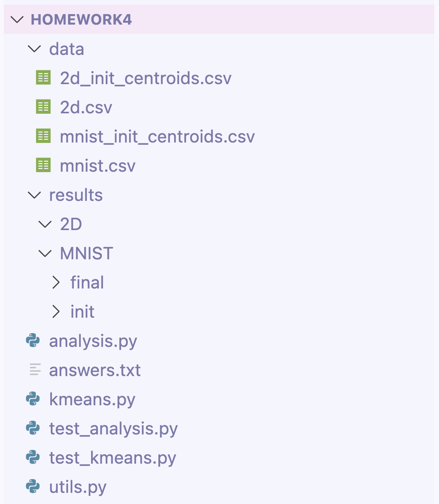Image resolution: width=439 pixels, height=504 pixels.
Task: Collapse the 2D folder chevron
Action: pos(45,224)
